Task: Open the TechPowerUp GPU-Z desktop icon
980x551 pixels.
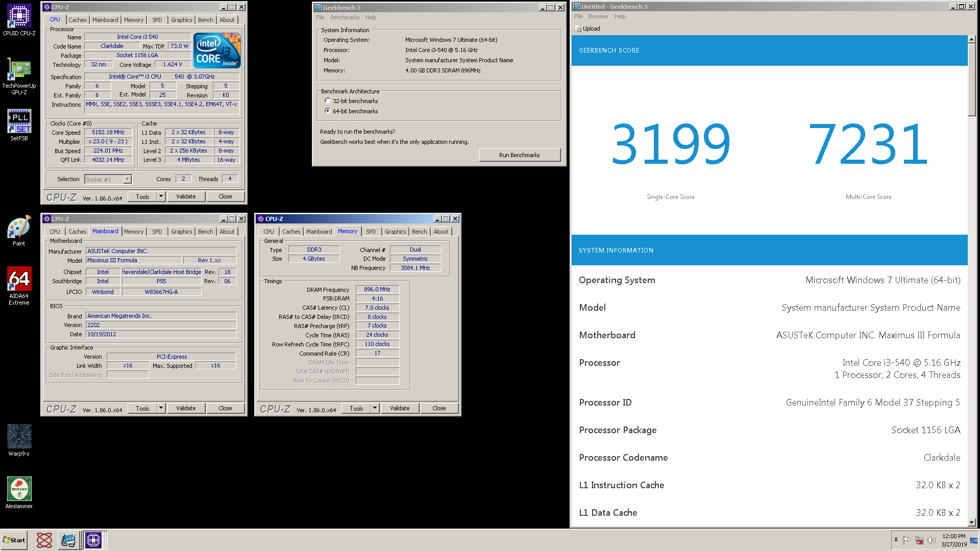Action: tap(19, 76)
